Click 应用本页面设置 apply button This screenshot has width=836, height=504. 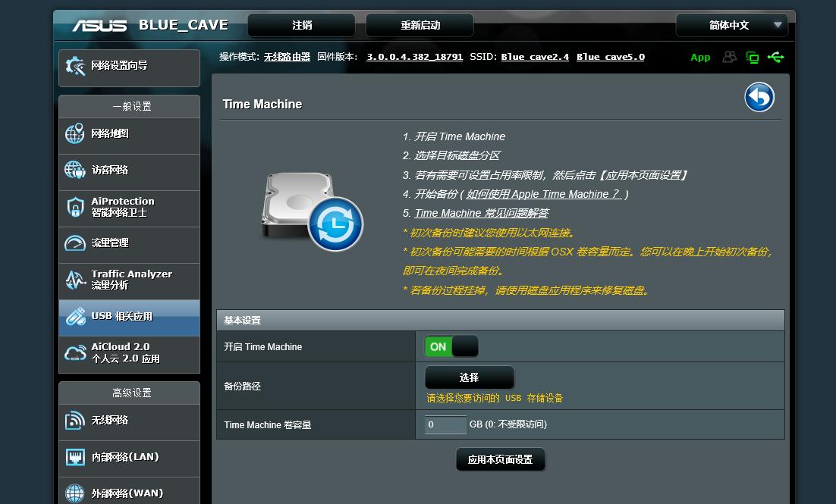[x=500, y=459]
